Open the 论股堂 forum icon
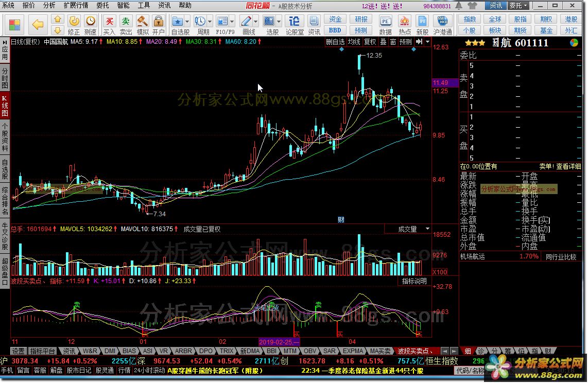This screenshot has height=383, width=588. tap(295, 21)
